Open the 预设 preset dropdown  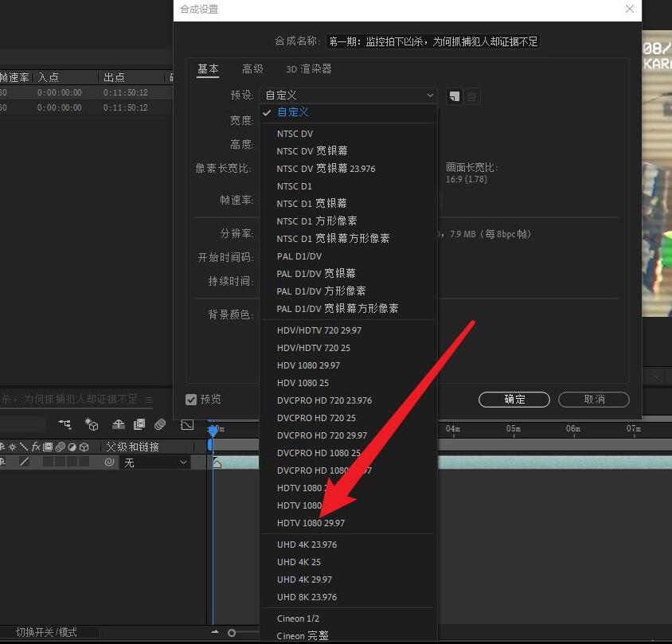tap(348, 95)
